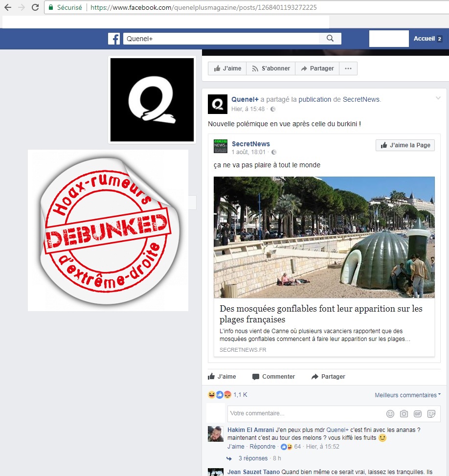Click the 'Hier, à 15:48' timestamp
449x476 pixels.
(x=248, y=109)
